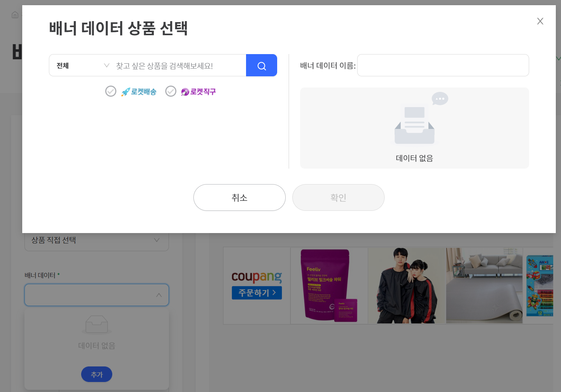Click the 취소 button
The image size is (561, 392).
[239, 197]
